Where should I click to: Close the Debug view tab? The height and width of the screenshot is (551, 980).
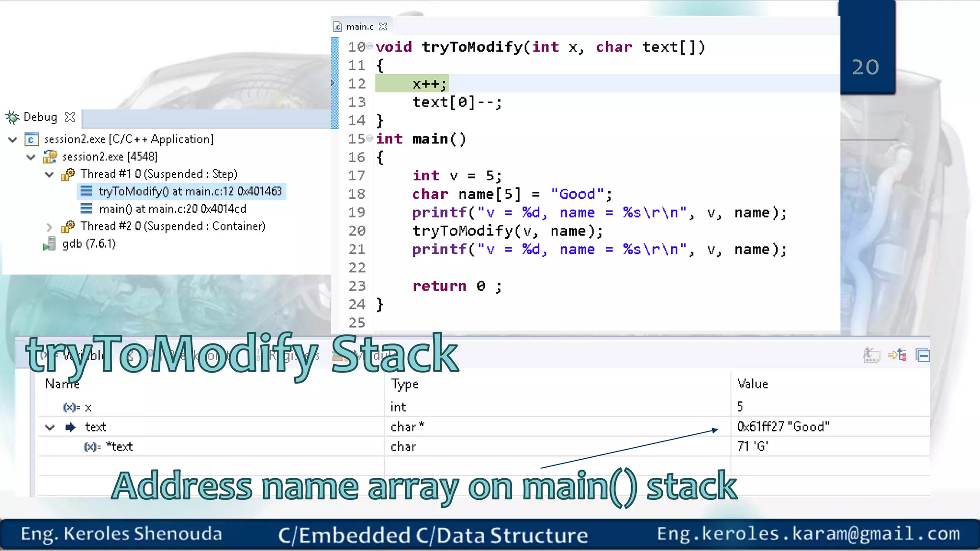click(x=70, y=117)
